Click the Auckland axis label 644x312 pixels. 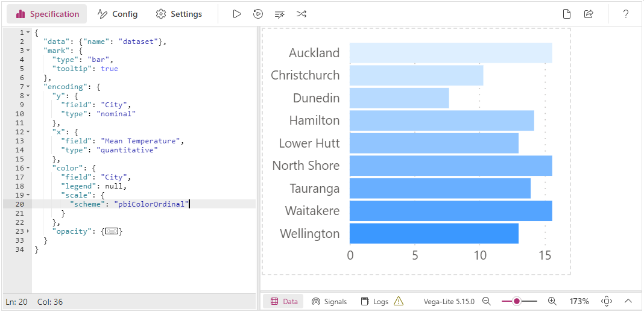[314, 53]
